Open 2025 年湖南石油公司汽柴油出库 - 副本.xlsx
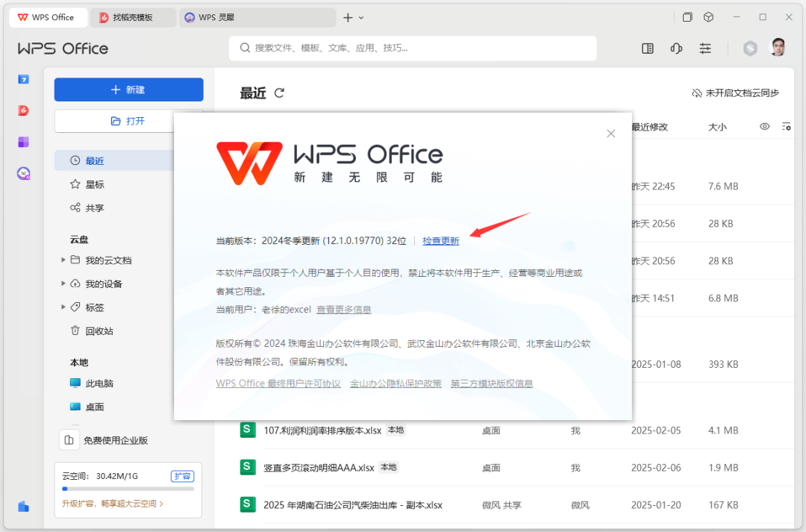The width and height of the screenshot is (806, 532). 352,505
